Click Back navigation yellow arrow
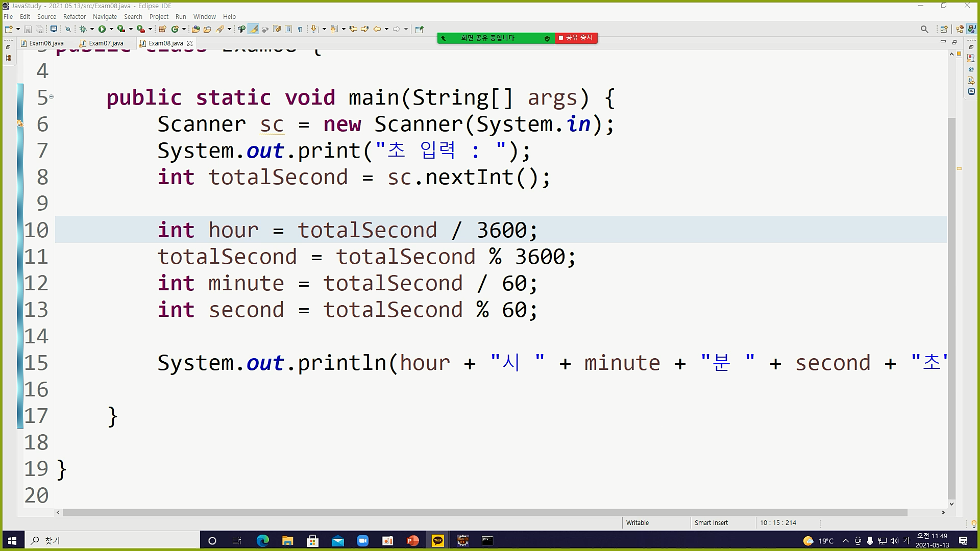The image size is (980, 551). tap(377, 29)
